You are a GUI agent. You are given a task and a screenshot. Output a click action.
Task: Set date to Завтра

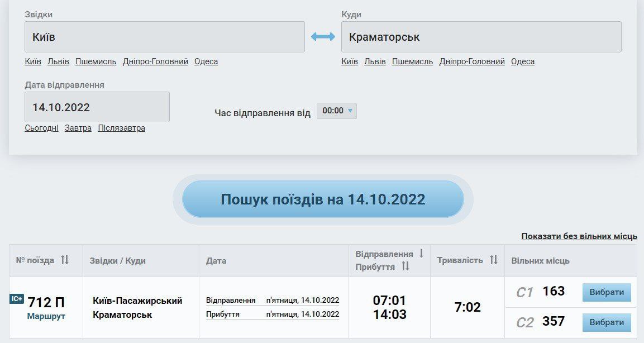pos(78,128)
